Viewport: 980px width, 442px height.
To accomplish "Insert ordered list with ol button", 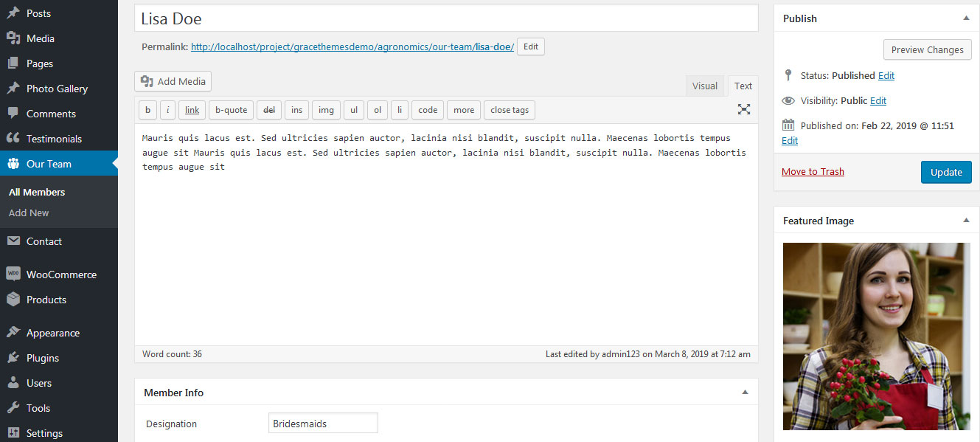I will click(378, 110).
